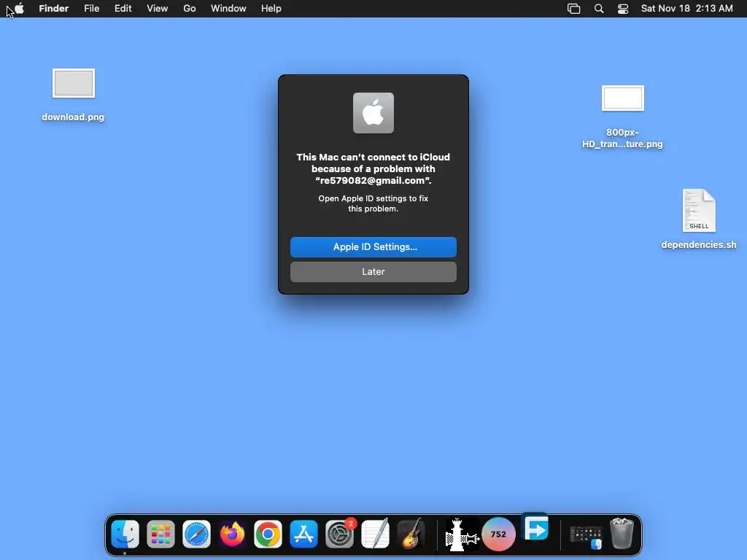The height and width of the screenshot is (560, 747).
Task: Click the "download.png" file name label
Action: [x=73, y=117]
